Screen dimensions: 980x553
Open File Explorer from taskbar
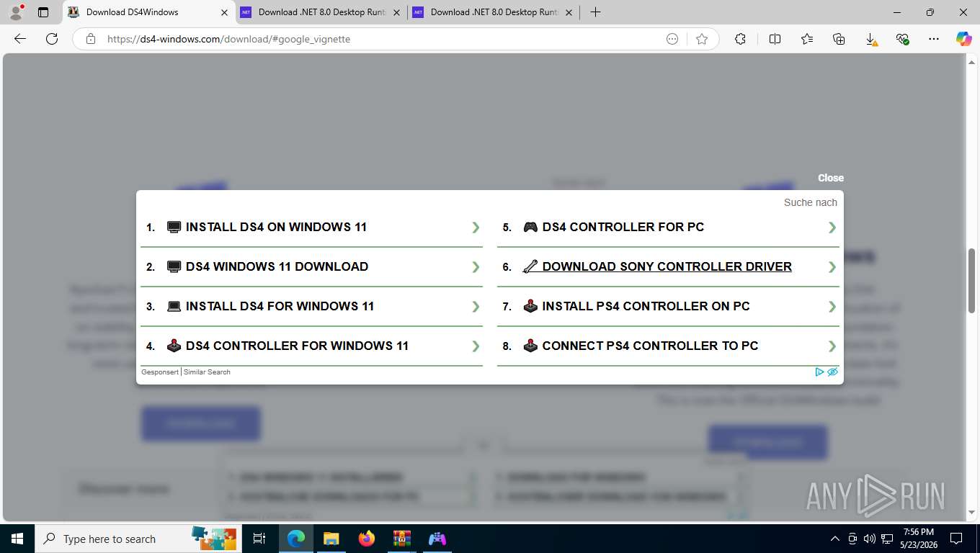[x=331, y=539]
